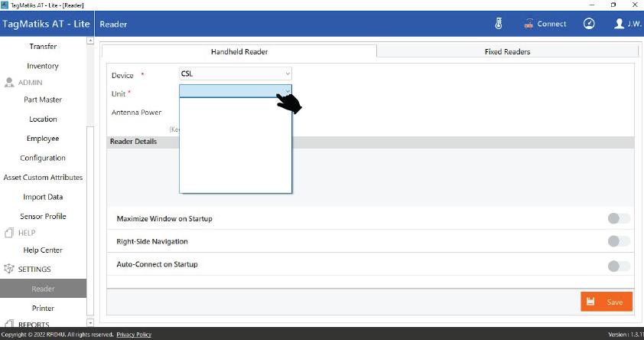Viewport: 644px width, 340px height.
Task: Click the thermometer sensor icon in header
Action: tap(499, 24)
